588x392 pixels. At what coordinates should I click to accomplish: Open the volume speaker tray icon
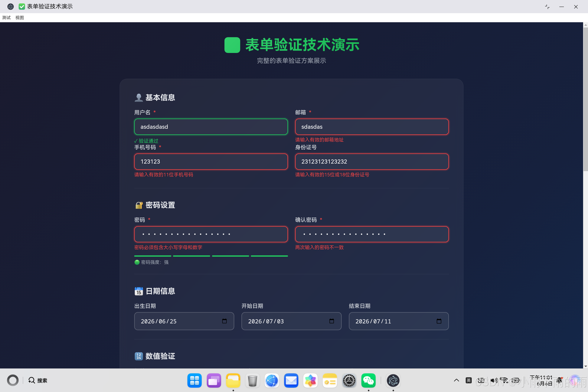pos(494,380)
